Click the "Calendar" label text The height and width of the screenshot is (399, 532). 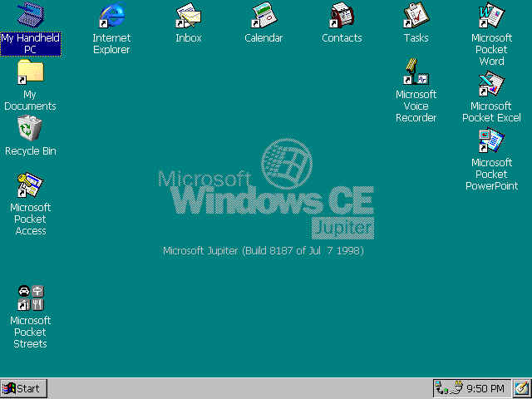pyautogui.click(x=264, y=38)
